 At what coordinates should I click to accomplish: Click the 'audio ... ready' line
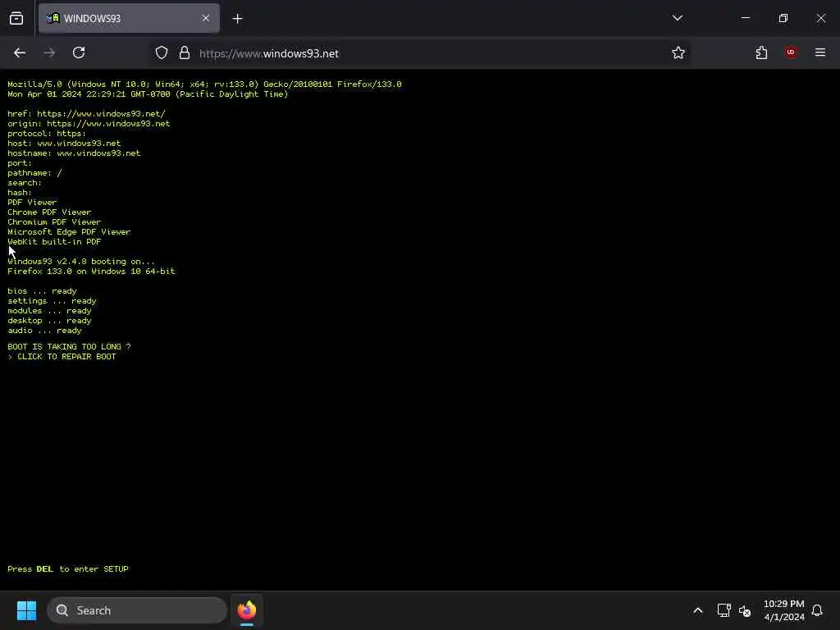[44, 331]
